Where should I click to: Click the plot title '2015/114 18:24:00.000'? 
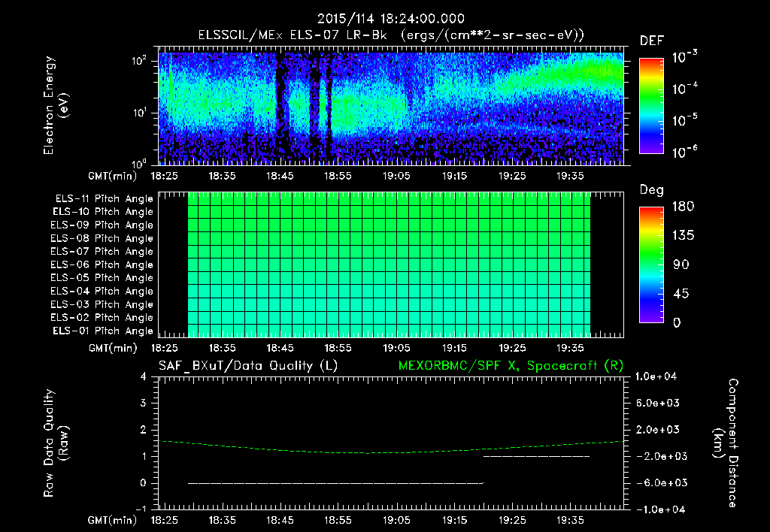click(x=391, y=19)
